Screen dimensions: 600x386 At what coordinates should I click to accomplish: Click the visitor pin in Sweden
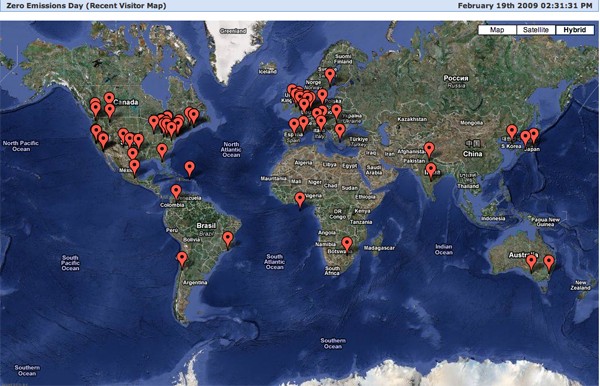tap(330, 76)
